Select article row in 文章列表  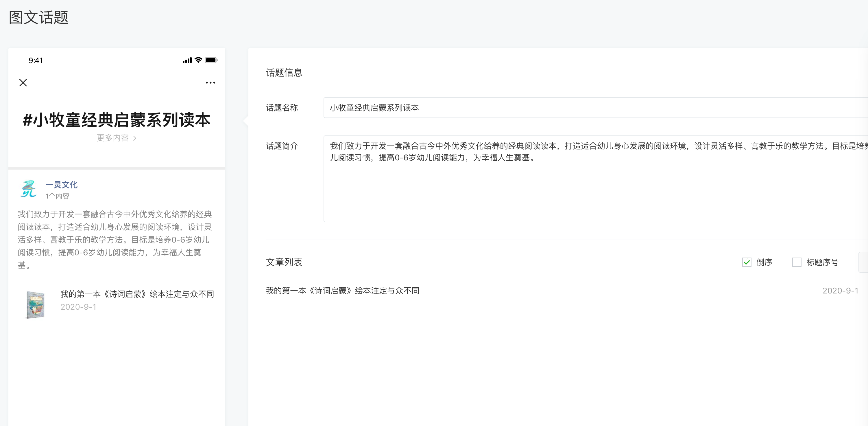(342, 291)
